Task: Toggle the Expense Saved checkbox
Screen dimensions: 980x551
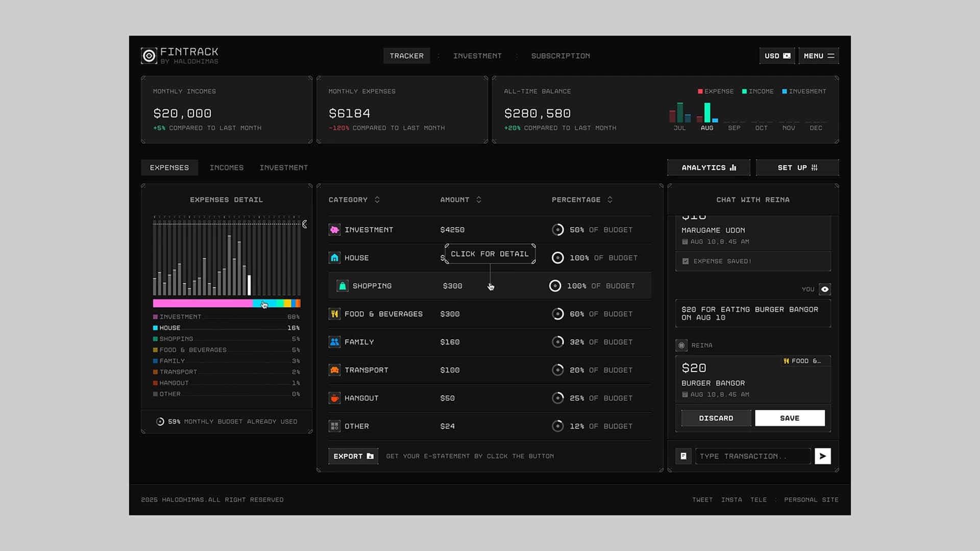Action: tap(685, 261)
